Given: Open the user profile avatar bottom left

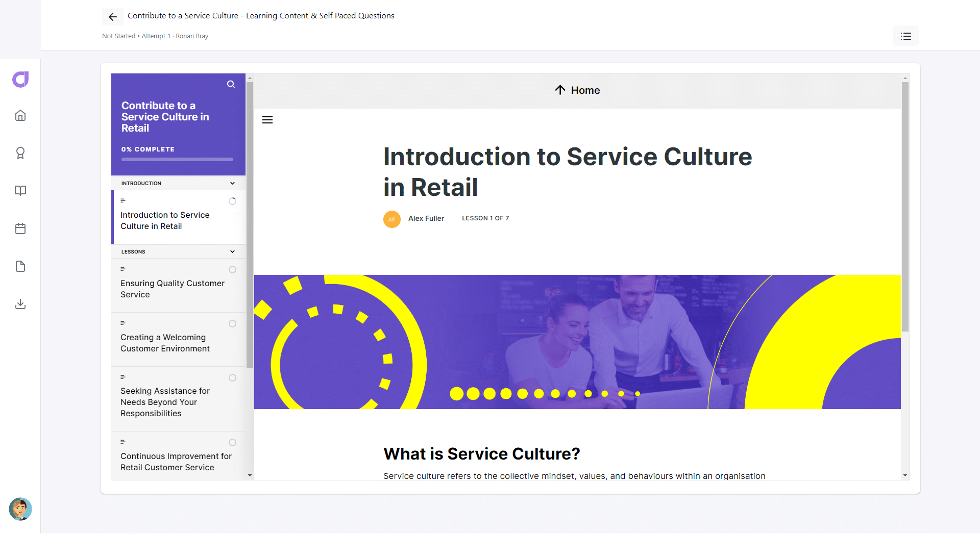Looking at the screenshot, I should click(20, 509).
